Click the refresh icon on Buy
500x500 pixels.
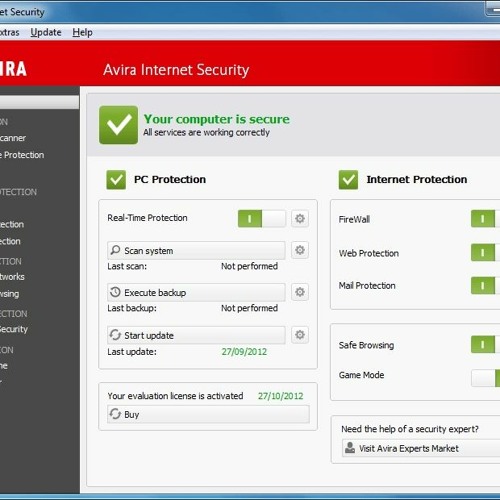coord(115,414)
